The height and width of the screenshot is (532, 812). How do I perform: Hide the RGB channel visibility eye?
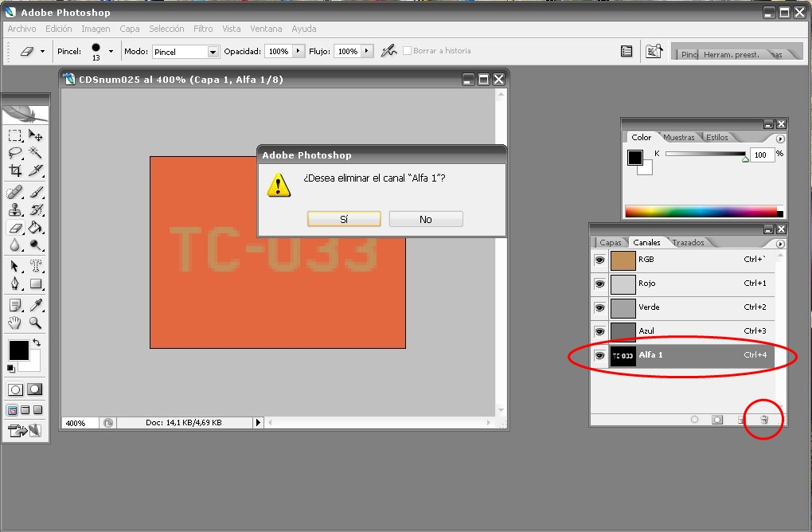(x=599, y=260)
